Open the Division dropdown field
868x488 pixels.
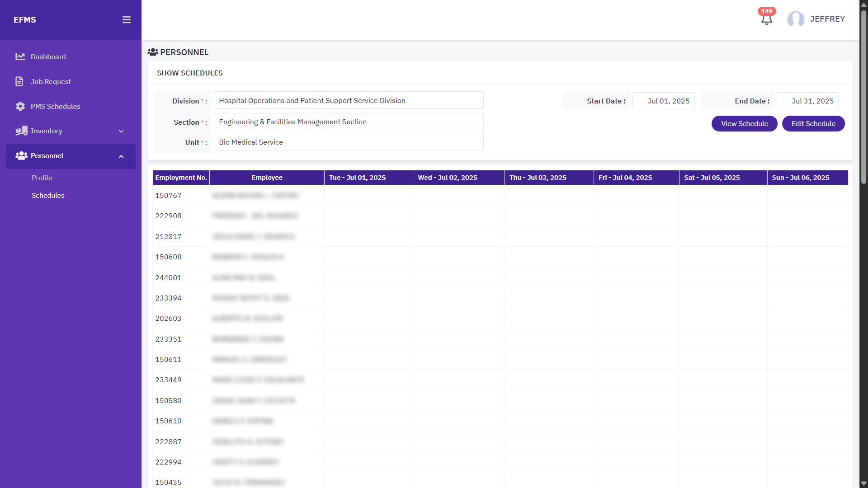pyautogui.click(x=348, y=100)
